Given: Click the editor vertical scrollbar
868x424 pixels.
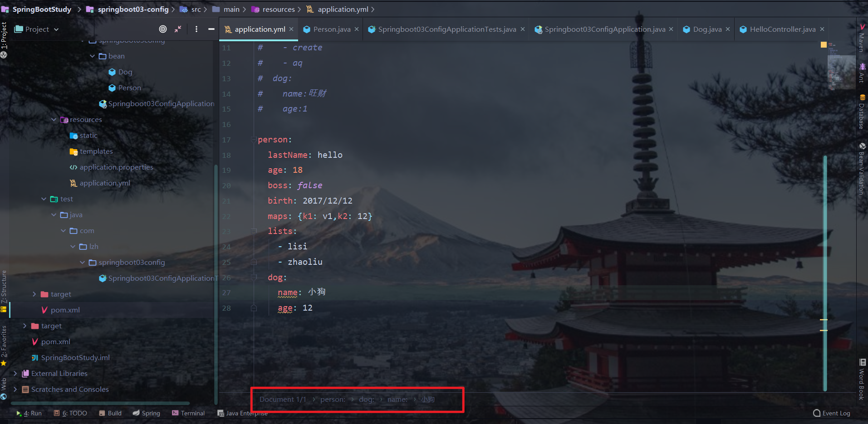Looking at the screenshot, I should [x=825, y=273].
